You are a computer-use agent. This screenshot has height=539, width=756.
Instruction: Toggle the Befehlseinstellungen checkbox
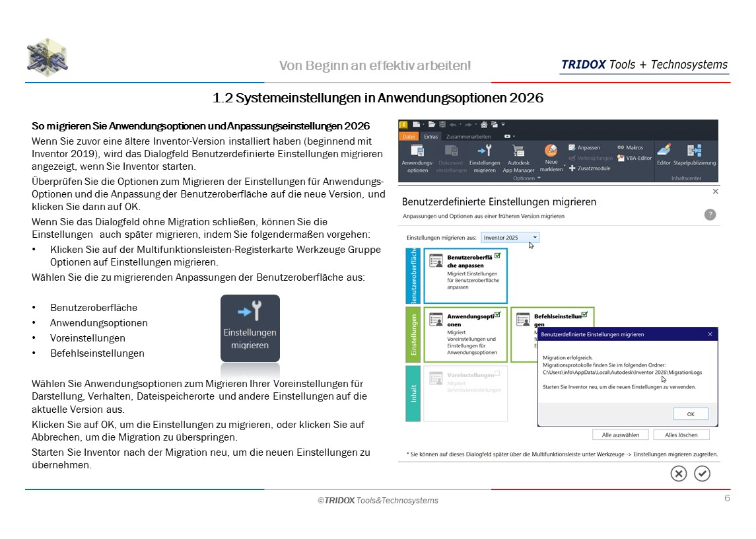pos(584,314)
